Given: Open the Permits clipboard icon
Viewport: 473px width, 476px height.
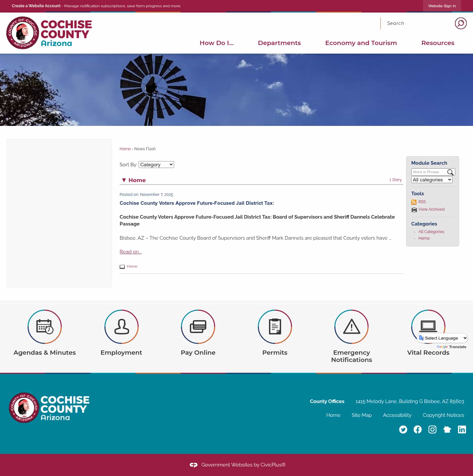Looking at the screenshot, I should [x=275, y=327].
